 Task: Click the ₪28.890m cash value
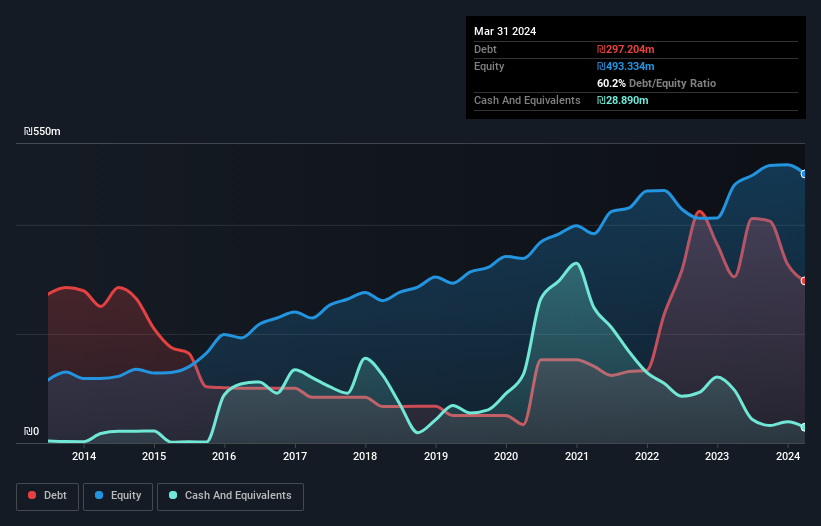pos(623,100)
